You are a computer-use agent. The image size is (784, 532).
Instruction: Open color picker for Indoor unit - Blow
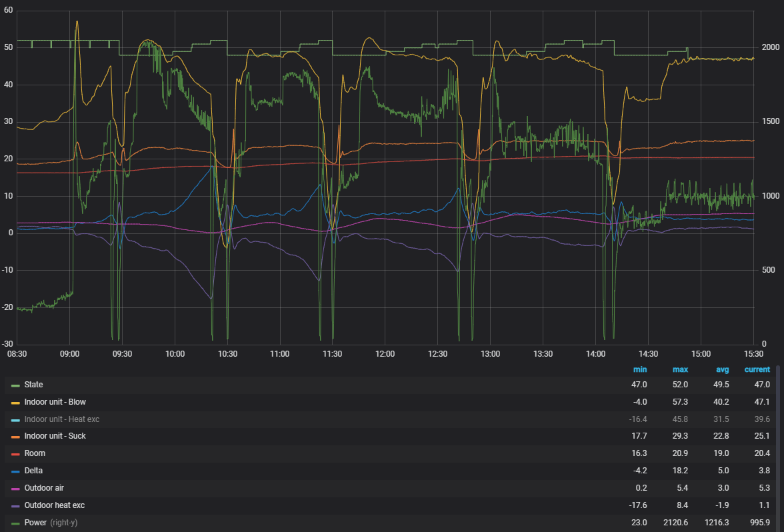(15, 403)
